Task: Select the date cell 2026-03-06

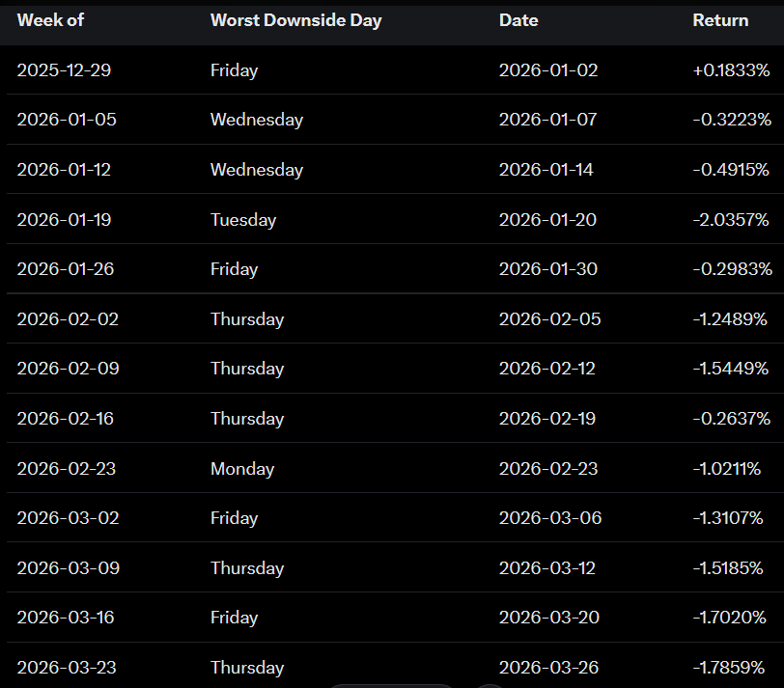Action: pyautogui.click(x=550, y=517)
